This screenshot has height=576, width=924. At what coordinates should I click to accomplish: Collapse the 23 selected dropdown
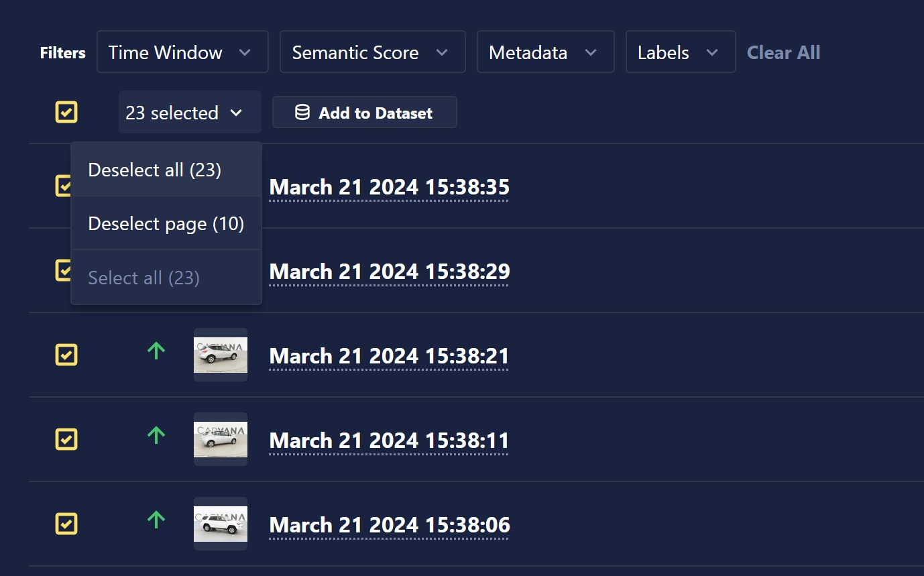pos(190,112)
